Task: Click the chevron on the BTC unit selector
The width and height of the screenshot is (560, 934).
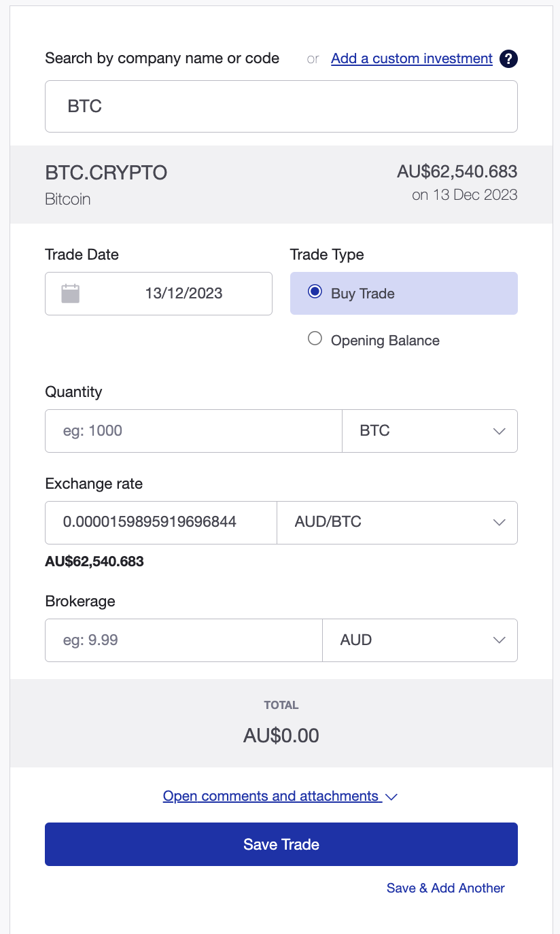Action: [499, 430]
